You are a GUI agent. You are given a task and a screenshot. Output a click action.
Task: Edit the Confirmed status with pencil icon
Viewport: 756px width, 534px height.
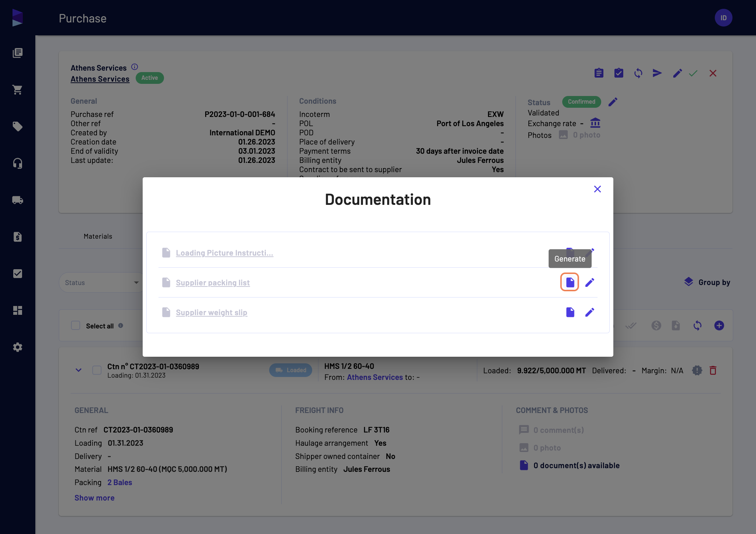(613, 102)
